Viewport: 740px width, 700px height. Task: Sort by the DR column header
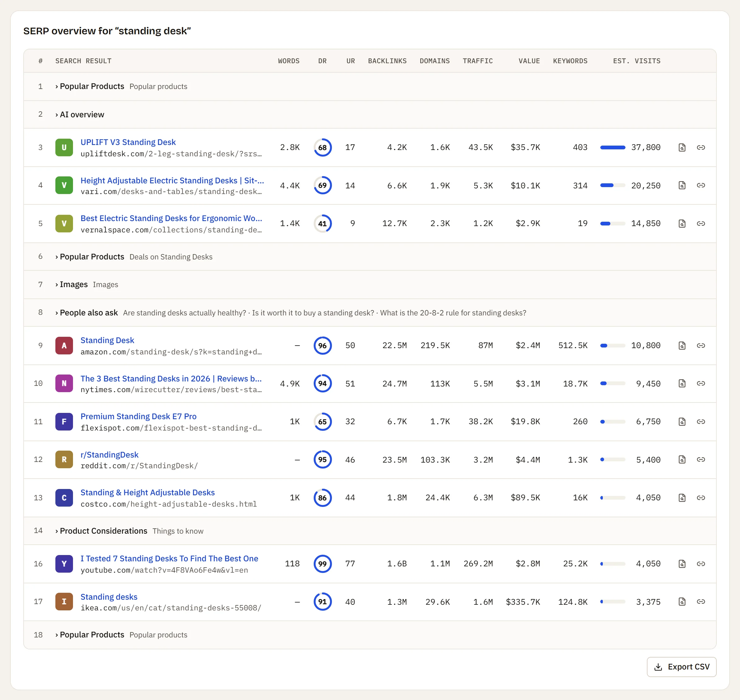[322, 61]
